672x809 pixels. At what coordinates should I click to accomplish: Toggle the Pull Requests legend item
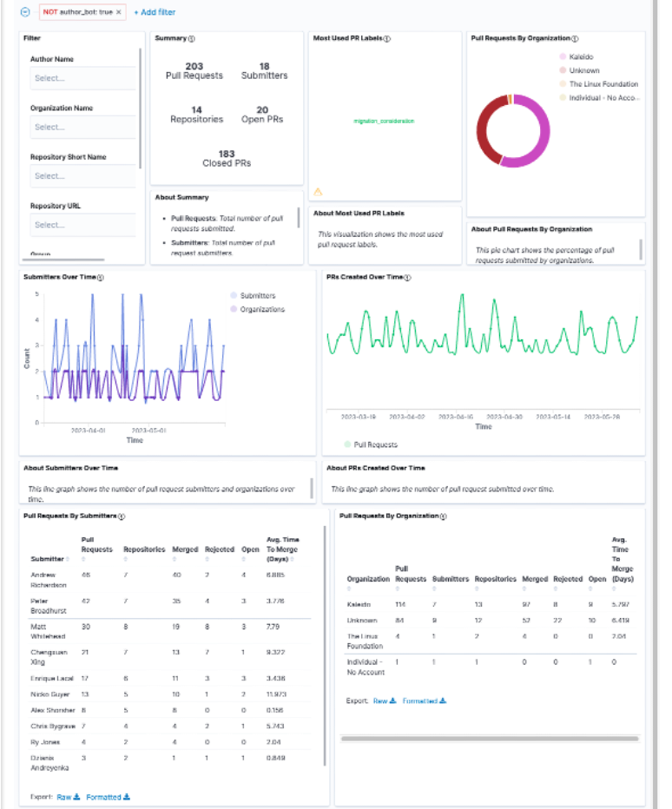[371, 444]
